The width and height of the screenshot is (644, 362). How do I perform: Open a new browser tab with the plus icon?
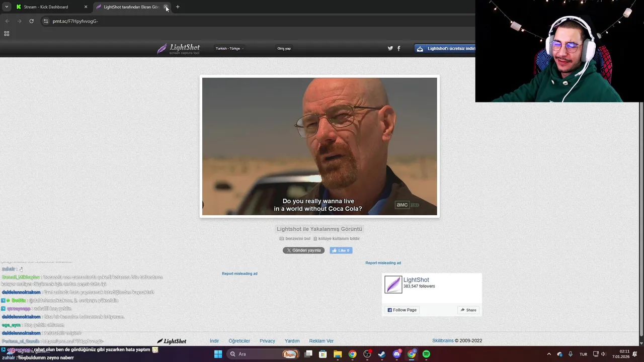[178, 7]
